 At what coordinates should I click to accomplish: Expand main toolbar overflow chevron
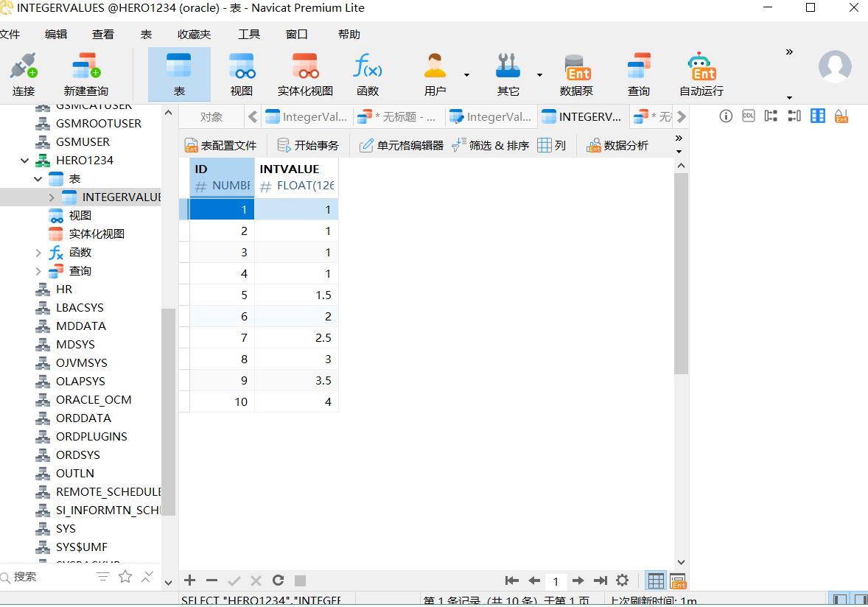pos(789,52)
